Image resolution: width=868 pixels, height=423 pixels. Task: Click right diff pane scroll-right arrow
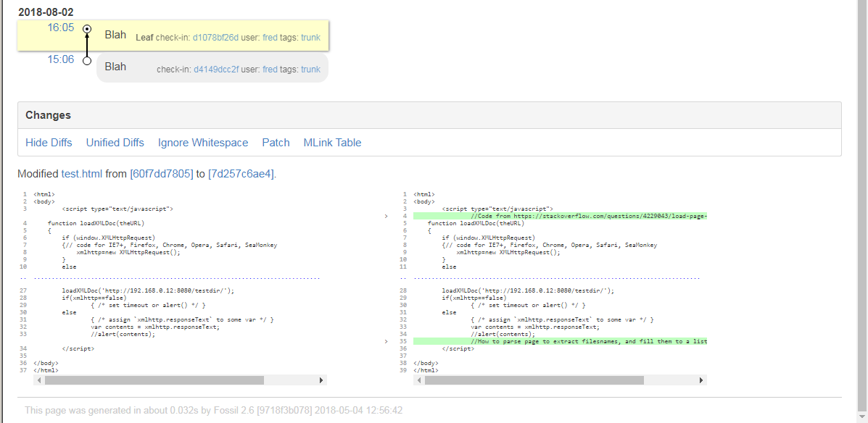pos(701,380)
